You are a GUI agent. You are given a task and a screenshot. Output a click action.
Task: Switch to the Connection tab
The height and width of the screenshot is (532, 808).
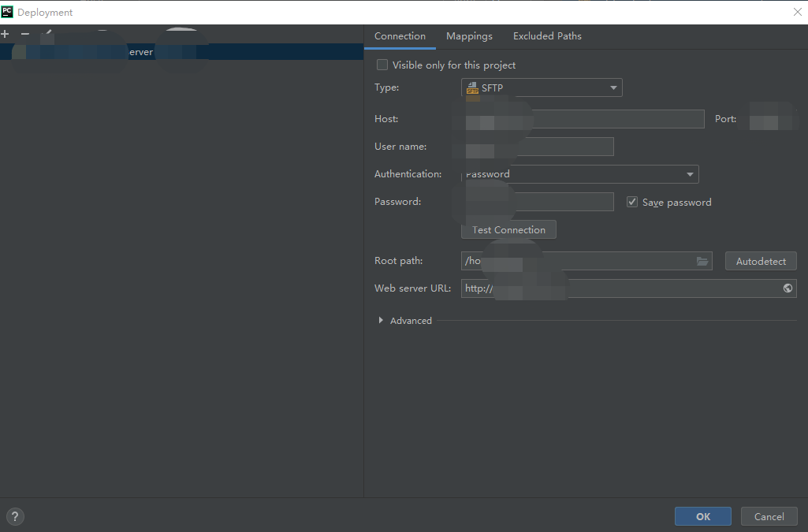tap(400, 36)
